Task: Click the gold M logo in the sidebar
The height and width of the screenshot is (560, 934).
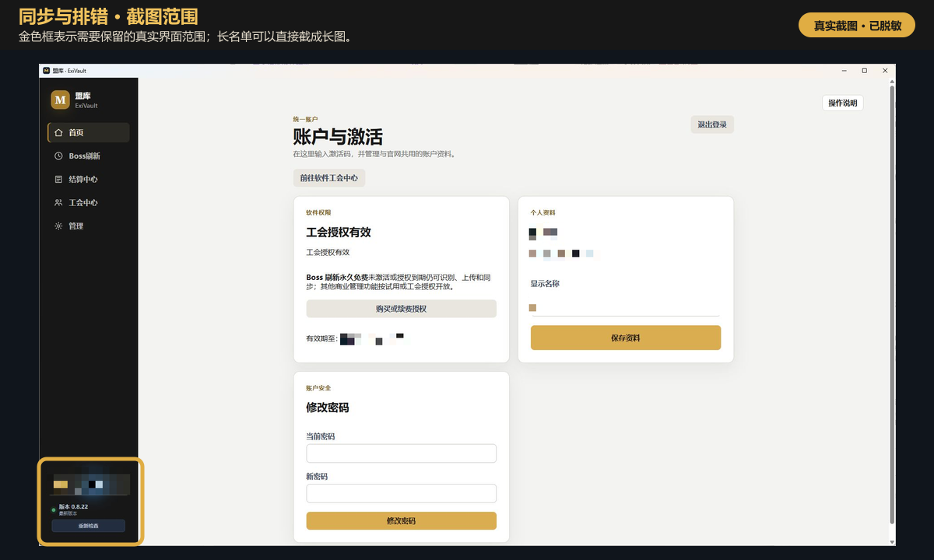Action: 60,100
